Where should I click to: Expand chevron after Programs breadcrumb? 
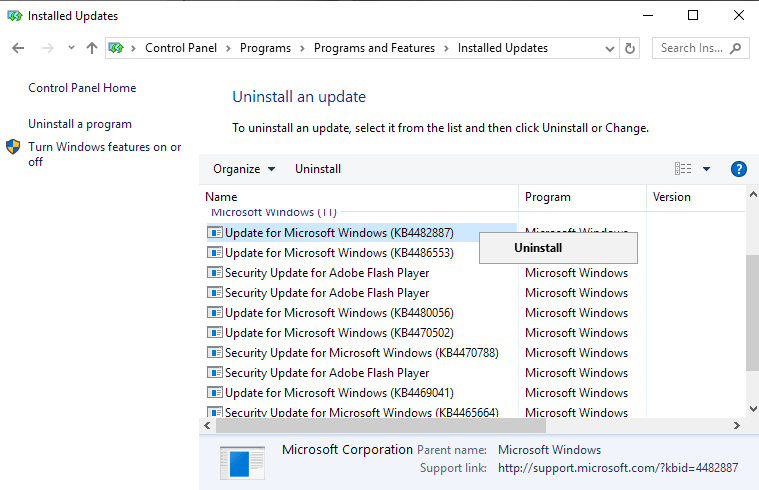pyautogui.click(x=302, y=48)
